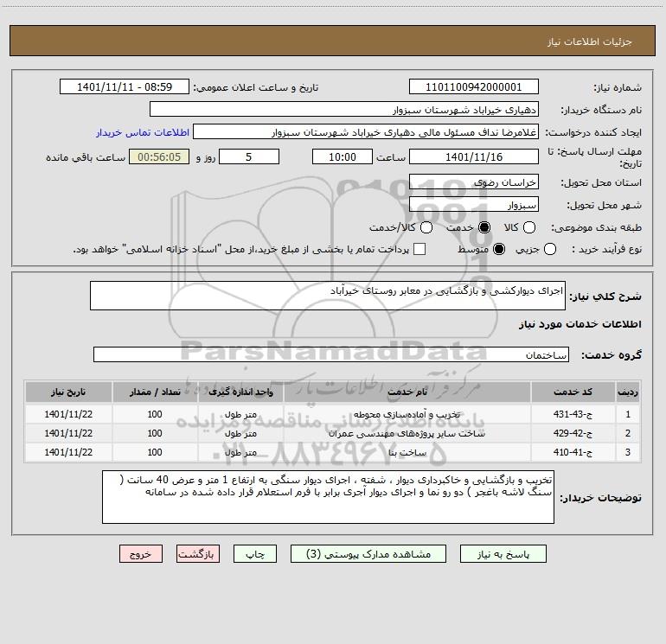The height and width of the screenshot is (644, 666).
Task: Click service name ساخت سایر پروژه‌های مهندسی عمران
Action: click(x=407, y=433)
